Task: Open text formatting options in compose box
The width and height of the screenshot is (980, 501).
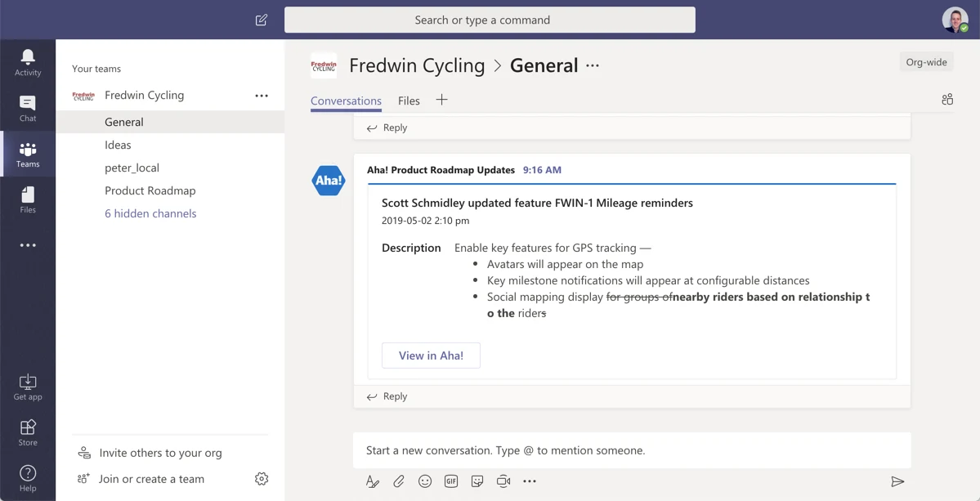Action: pyautogui.click(x=373, y=481)
